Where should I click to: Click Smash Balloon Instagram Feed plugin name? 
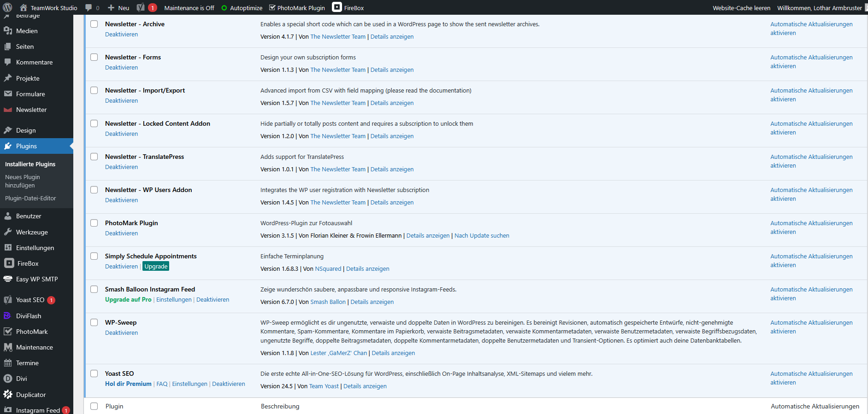[150, 289]
